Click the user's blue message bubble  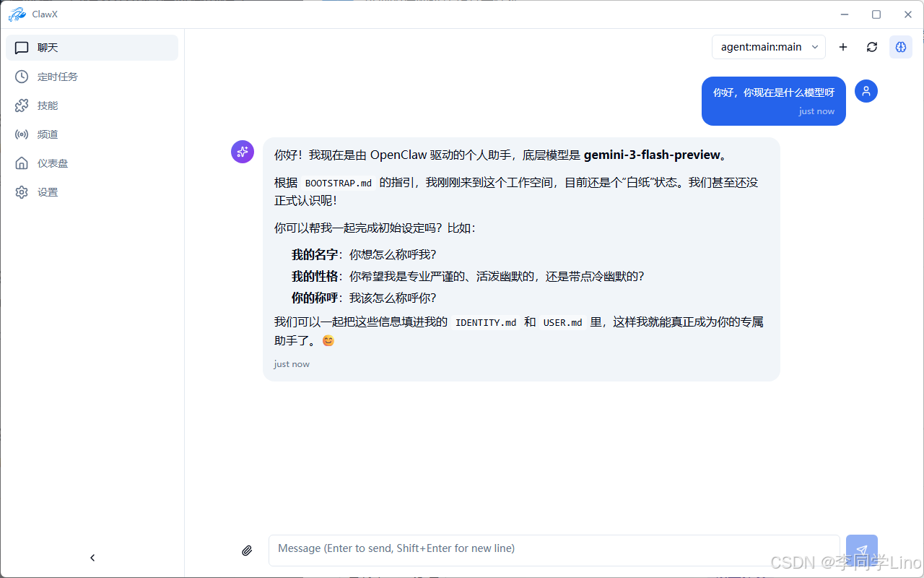coord(773,100)
